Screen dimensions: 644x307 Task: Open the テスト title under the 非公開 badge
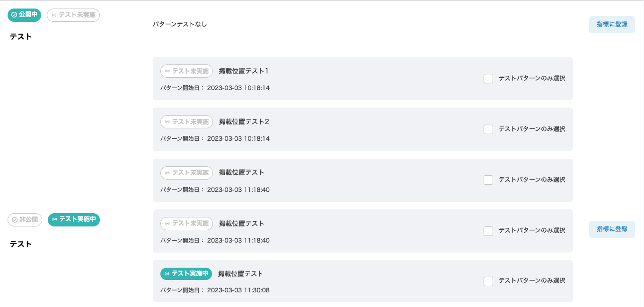(x=21, y=244)
